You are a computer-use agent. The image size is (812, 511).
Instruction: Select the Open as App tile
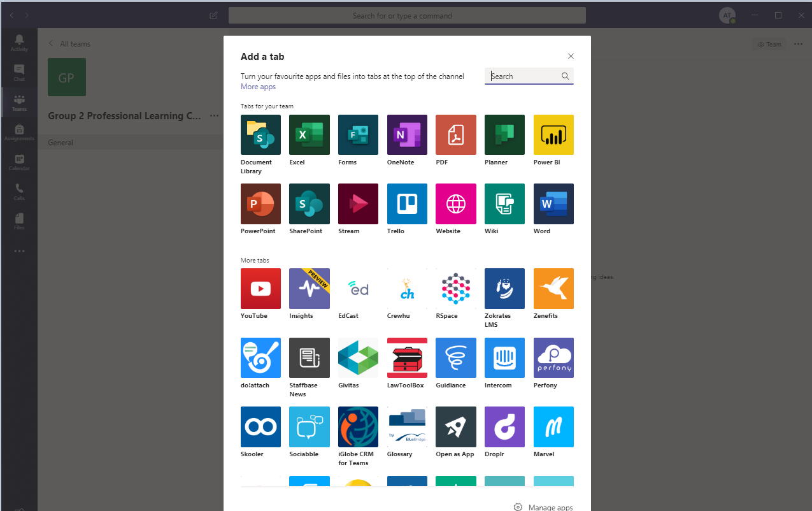pos(456,427)
